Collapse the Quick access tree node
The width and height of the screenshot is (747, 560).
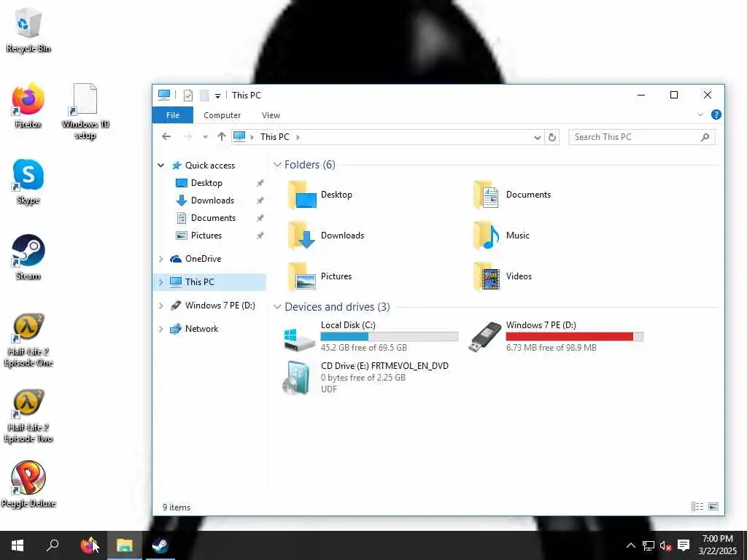coord(161,166)
